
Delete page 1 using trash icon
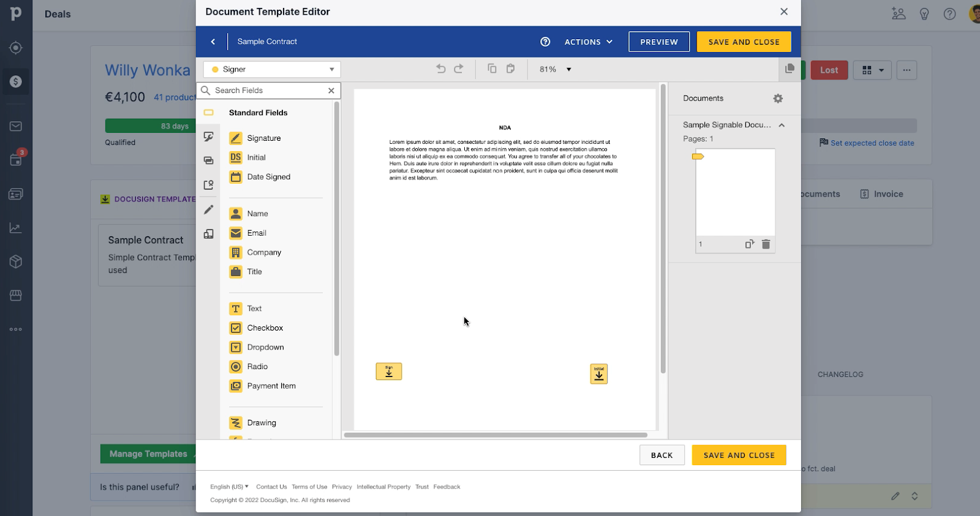(766, 244)
